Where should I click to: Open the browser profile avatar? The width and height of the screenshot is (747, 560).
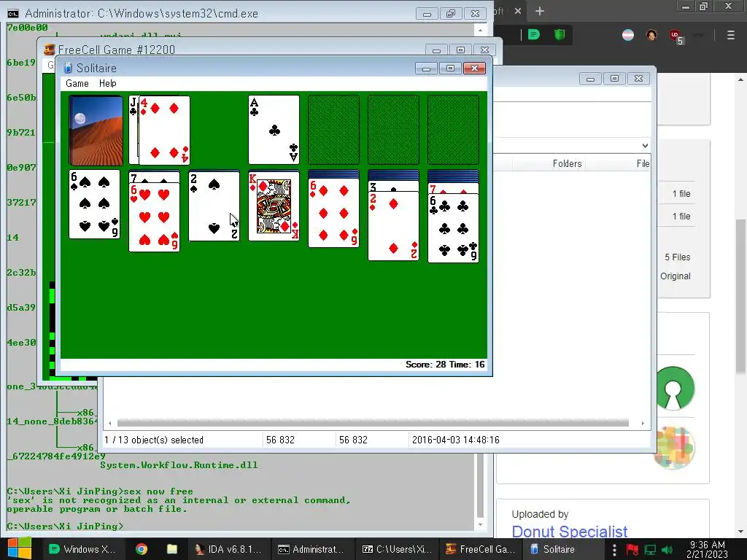pos(651,35)
